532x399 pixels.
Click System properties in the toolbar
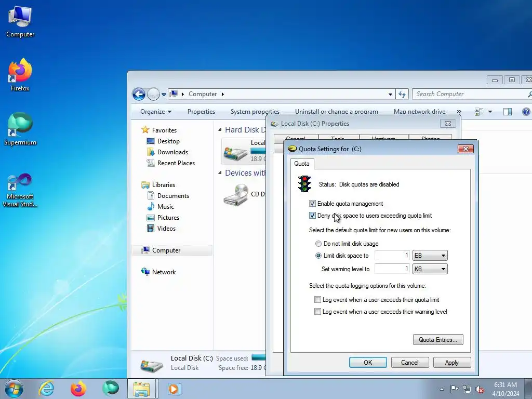(255, 112)
